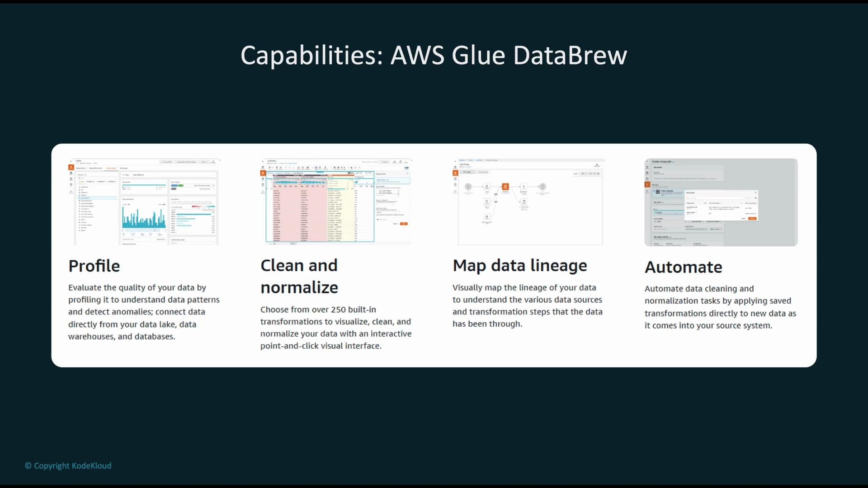This screenshot has width=868, height=488.
Task: Open the Map data lineage screenshot thumbnail
Action: 528,202
